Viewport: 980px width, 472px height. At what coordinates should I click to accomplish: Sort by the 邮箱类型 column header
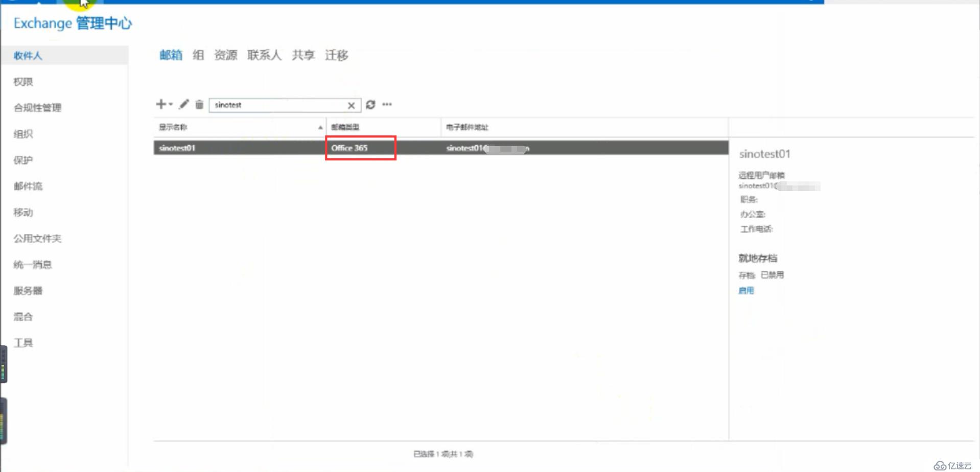pyautogui.click(x=383, y=127)
